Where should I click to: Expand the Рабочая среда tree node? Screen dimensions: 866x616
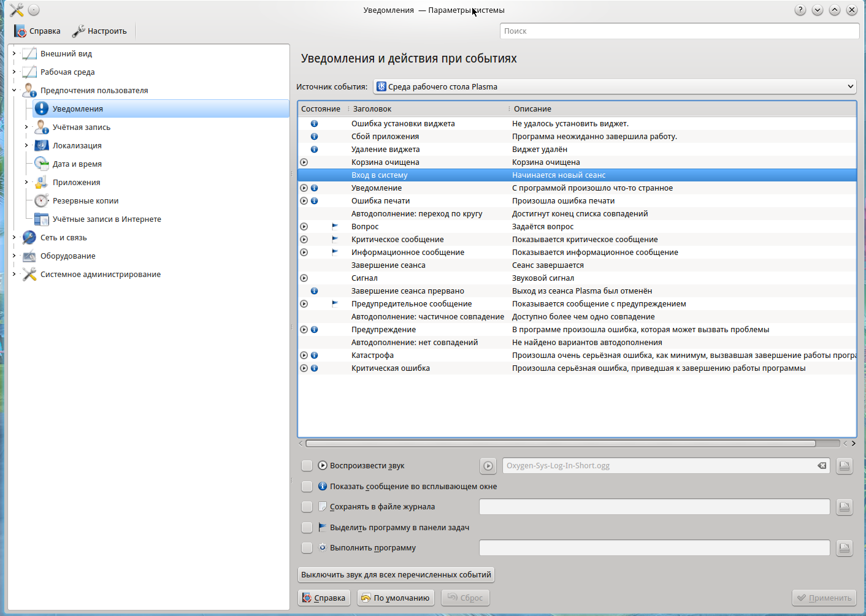(14, 72)
